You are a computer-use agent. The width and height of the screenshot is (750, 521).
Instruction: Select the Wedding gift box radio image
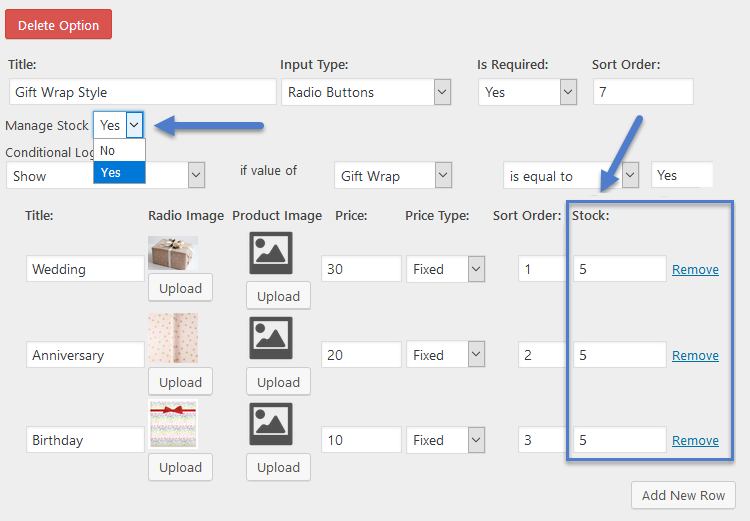click(x=173, y=253)
